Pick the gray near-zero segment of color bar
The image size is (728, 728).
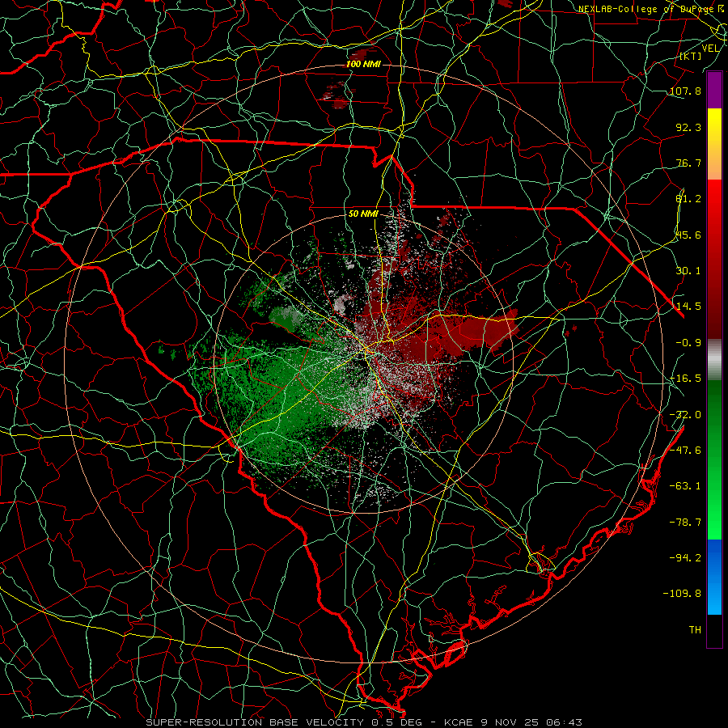coord(714,359)
